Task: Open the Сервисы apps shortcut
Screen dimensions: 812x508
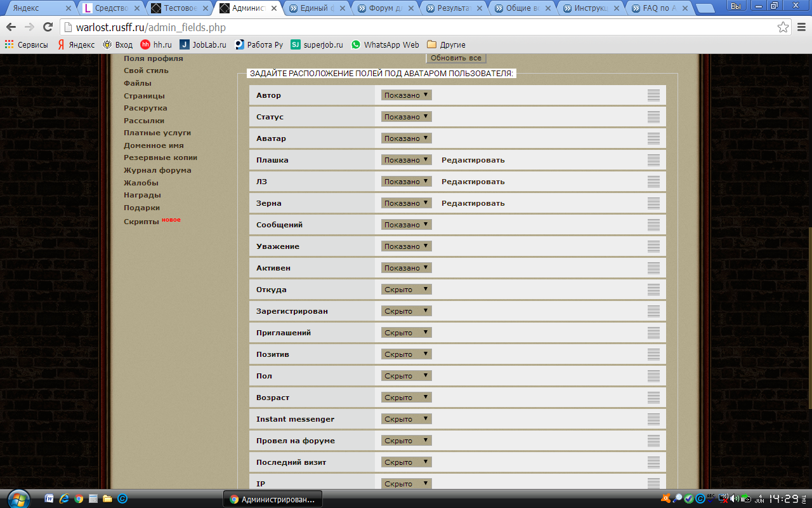Action: (27, 44)
